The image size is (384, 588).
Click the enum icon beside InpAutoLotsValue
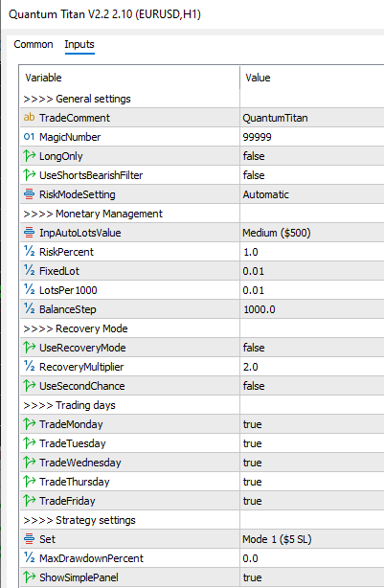(30, 233)
